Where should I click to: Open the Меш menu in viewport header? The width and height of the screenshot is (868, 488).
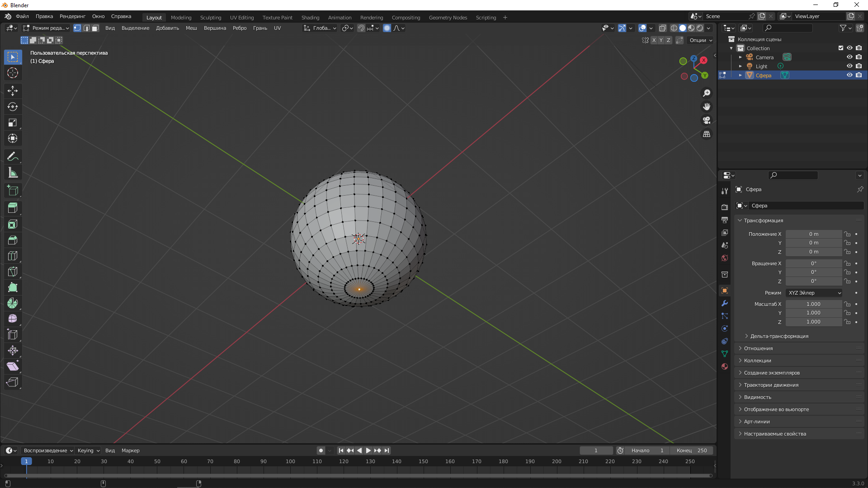click(191, 28)
